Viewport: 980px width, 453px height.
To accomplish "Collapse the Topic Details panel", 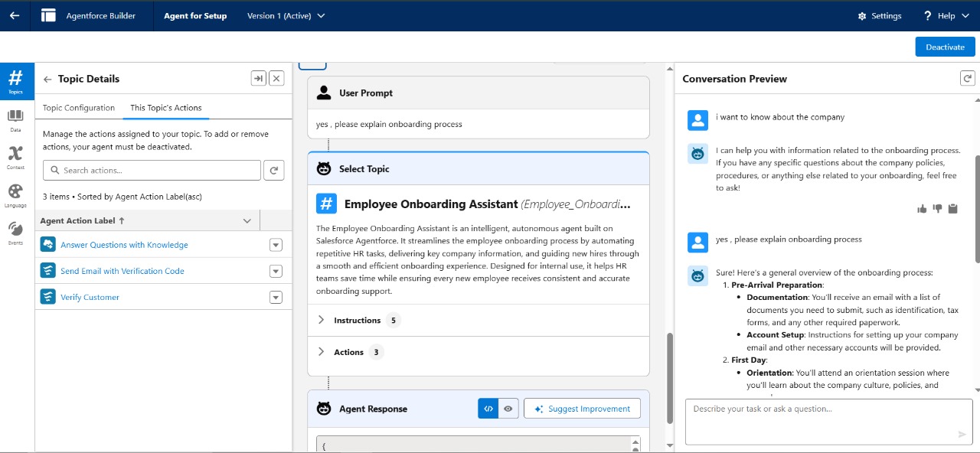I will [x=259, y=78].
